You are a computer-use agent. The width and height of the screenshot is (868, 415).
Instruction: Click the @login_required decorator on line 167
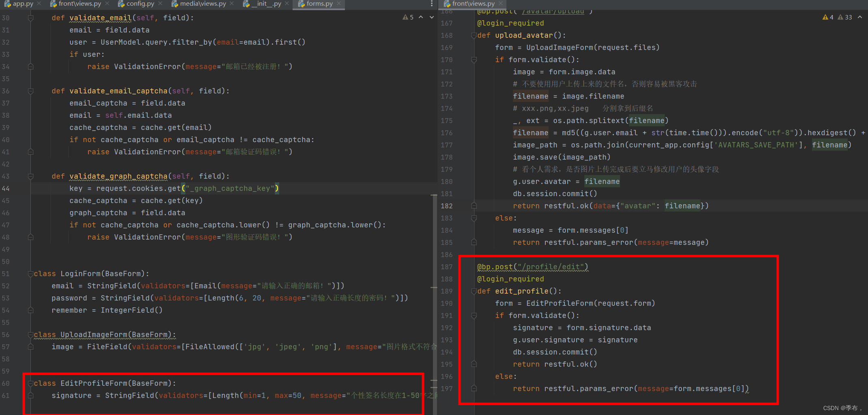click(510, 23)
